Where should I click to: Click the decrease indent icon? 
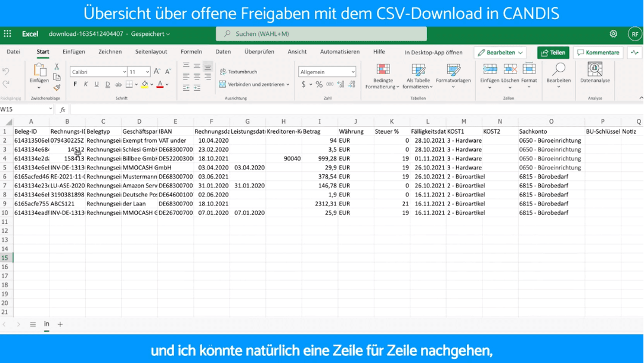pyautogui.click(x=186, y=88)
